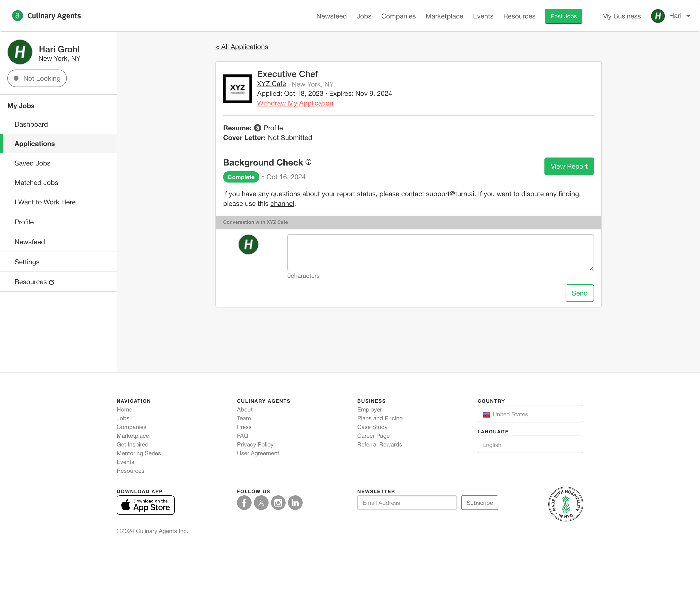Download on the App Store badge
The image size is (700, 595).
click(x=145, y=505)
